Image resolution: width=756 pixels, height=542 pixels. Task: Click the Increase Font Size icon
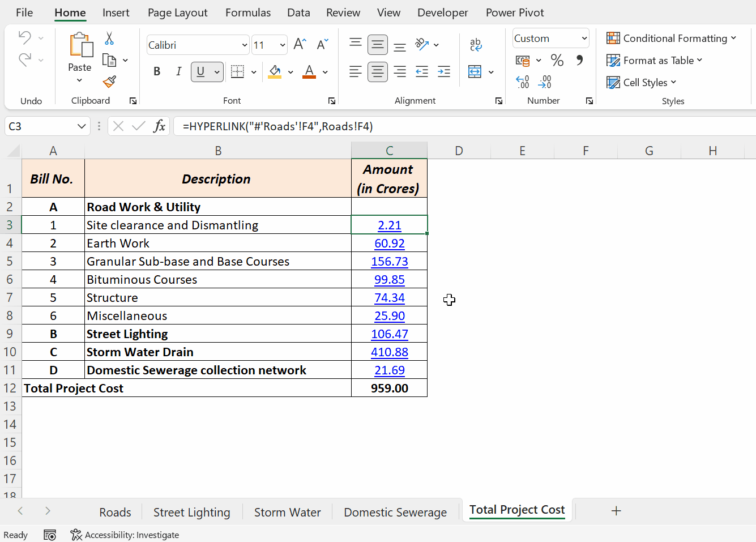300,45
